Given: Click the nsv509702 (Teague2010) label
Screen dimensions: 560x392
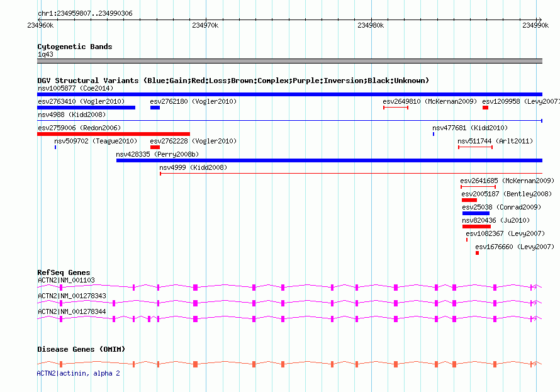Looking at the screenshot, I should point(96,141).
